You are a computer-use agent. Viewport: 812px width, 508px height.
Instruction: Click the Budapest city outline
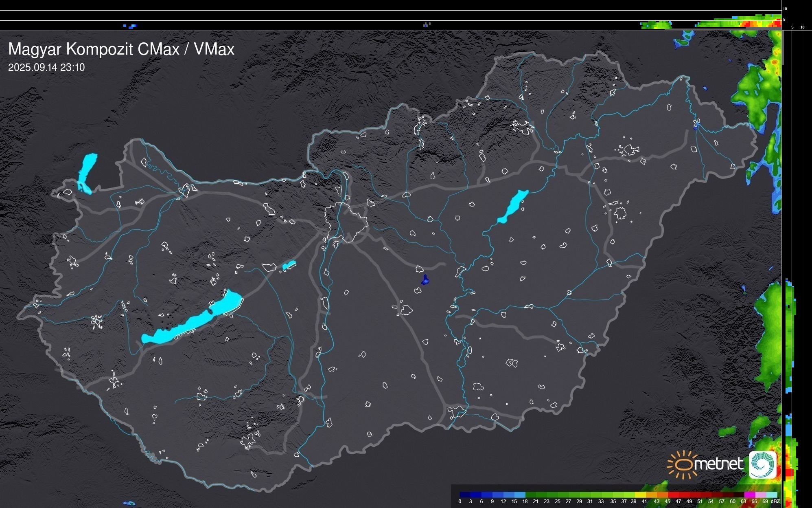tap(346, 223)
